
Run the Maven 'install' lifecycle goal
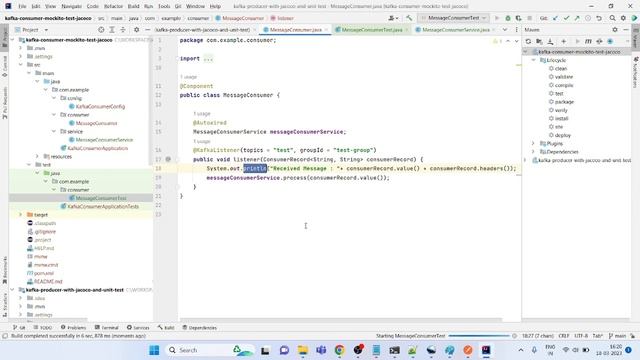coord(561,118)
